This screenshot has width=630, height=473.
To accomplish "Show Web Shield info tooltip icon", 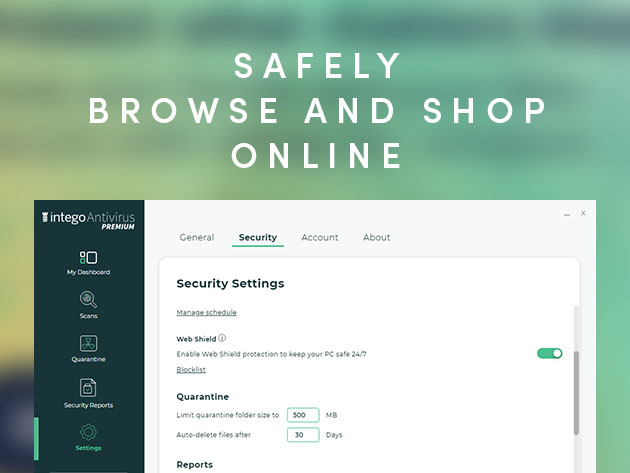I will [x=222, y=338].
